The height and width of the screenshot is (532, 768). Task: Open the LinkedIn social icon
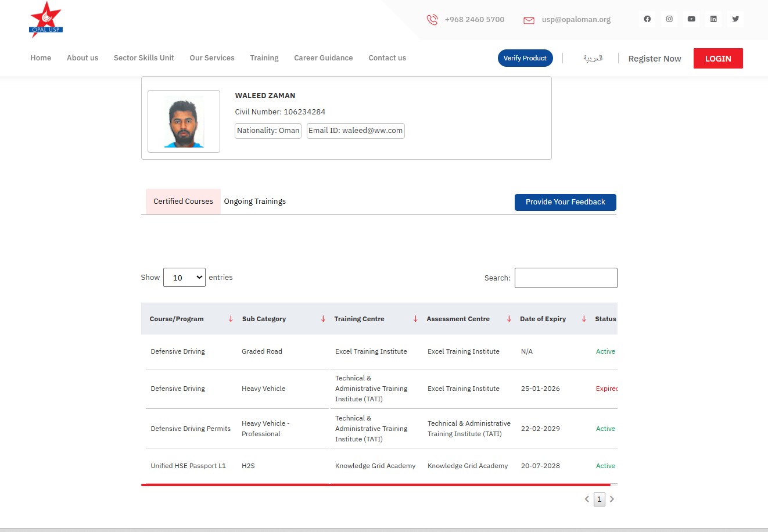point(713,19)
